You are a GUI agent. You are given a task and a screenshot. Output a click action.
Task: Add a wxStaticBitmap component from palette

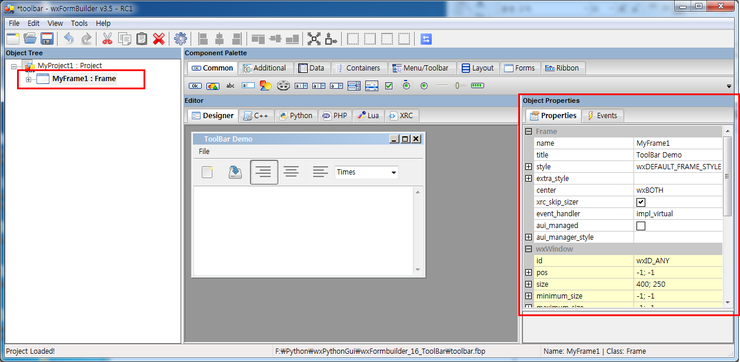point(265,86)
